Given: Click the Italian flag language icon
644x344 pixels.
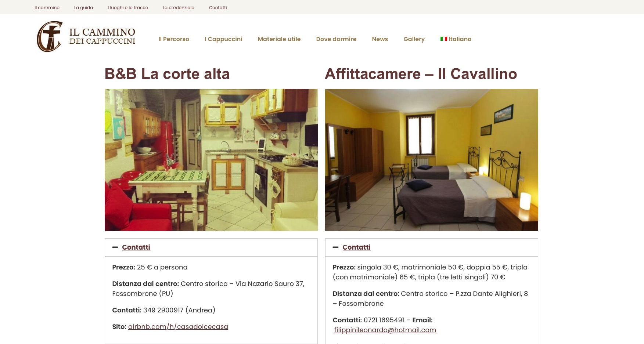Looking at the screenshot, I should point(443,39).
